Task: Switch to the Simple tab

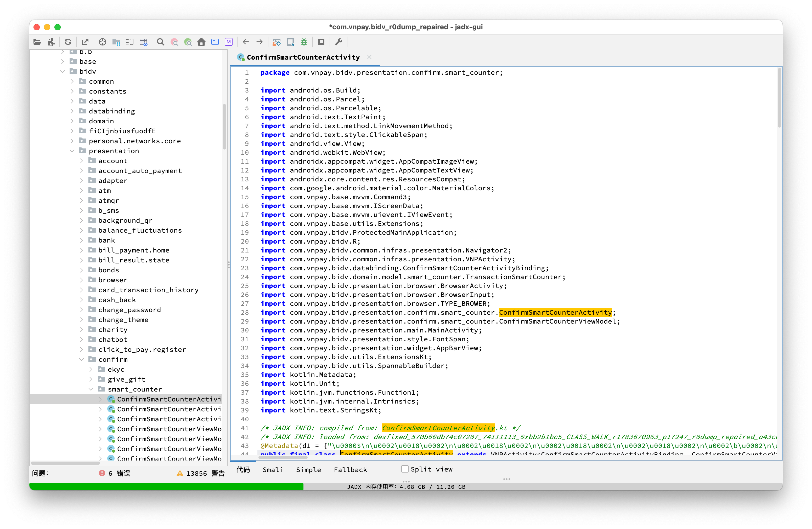Action: pyautogui.click(x=308, y=469)
